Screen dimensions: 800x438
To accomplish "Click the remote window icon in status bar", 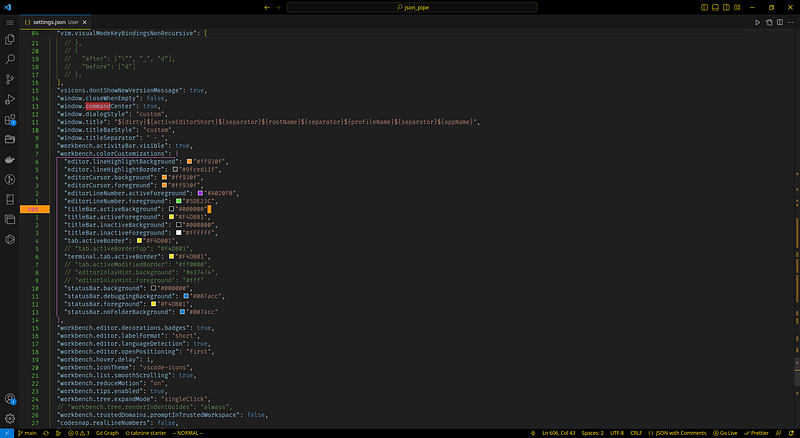I will (x=7, y=433).
